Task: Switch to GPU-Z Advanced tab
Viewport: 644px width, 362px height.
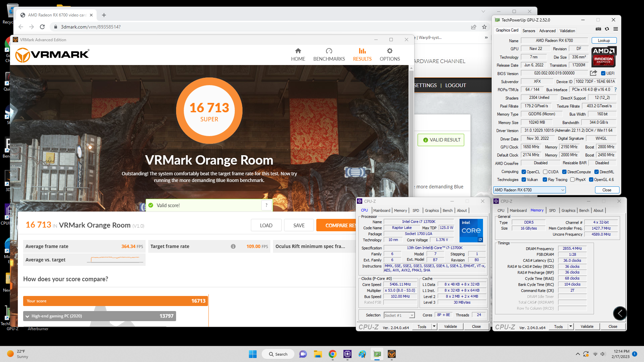Action: point(547,31)
